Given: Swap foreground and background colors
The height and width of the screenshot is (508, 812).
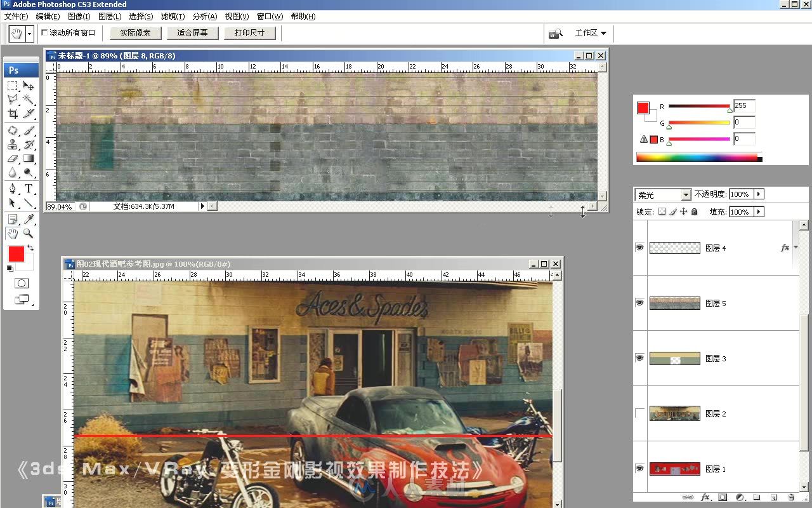Looking at the screenshot, I should [30, 248].
